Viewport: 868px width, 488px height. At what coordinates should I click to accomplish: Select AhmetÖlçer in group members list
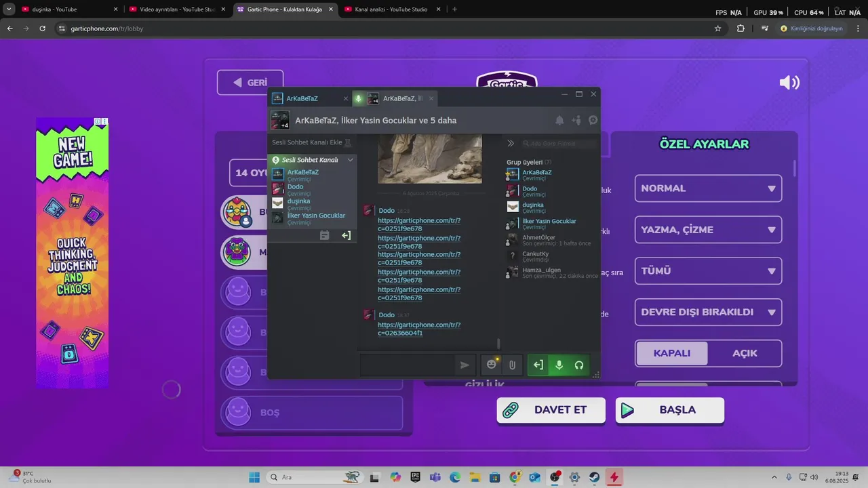pyautogui.click(x=552, y=240)
